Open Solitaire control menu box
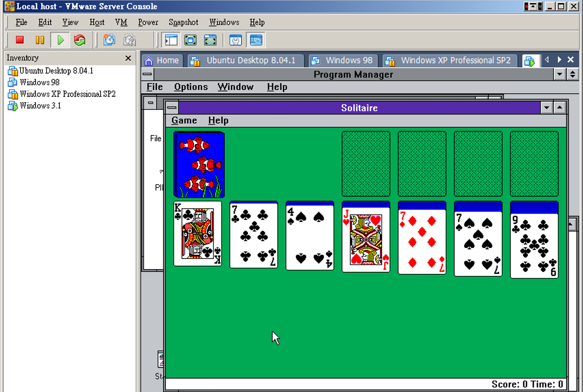The width and height of the screenshot is (583, 392). (x=172, y=108)
